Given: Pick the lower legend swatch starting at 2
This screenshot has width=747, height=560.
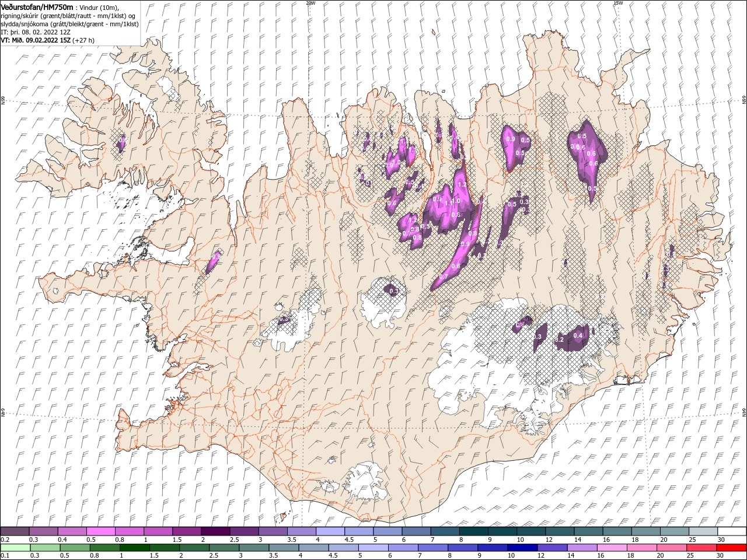Looking at the screenshot, I should click(194, 548).
